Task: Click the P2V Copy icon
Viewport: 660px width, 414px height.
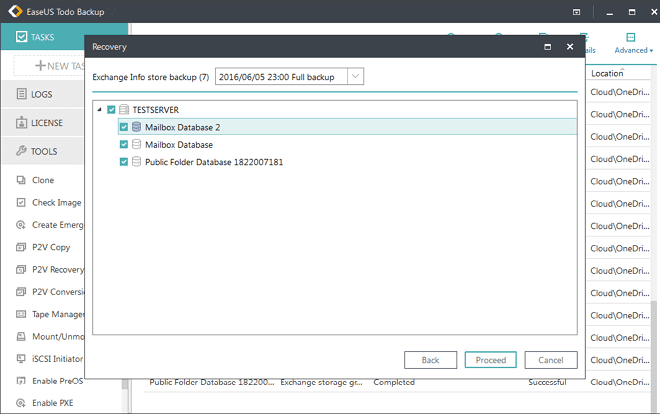Action: pyautogui.click(x=21, y=247)
